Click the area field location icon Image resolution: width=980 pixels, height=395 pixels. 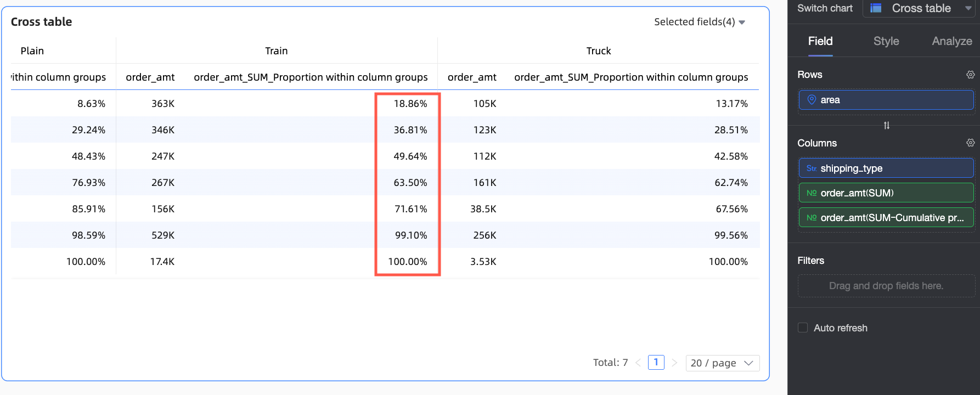[812, 100]
